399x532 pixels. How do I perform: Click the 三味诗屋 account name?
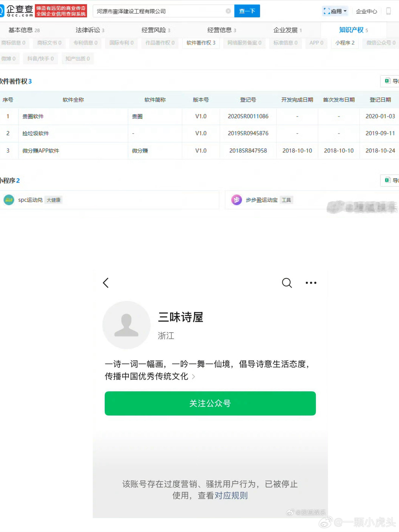pos(181,317)
